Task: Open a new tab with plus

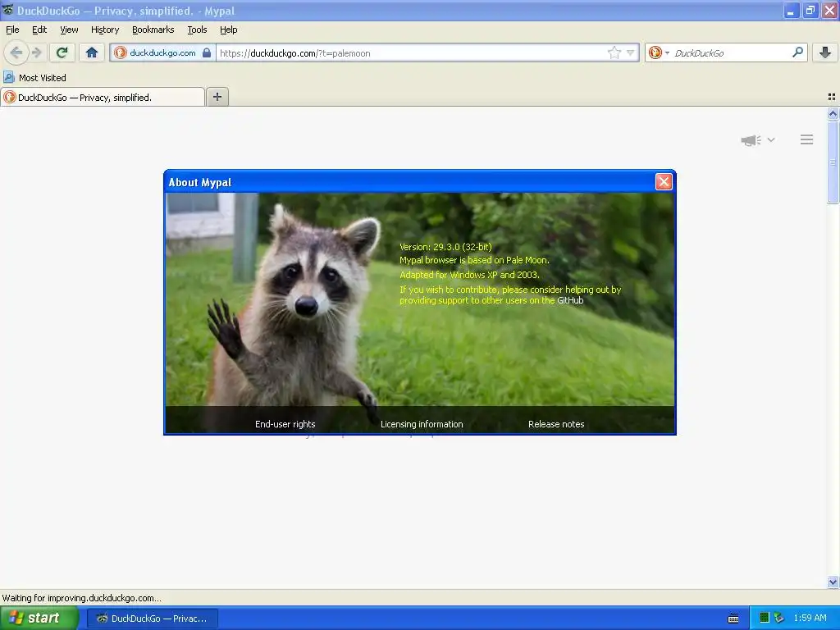Action: pyautogui.click(x=217, y=97)
